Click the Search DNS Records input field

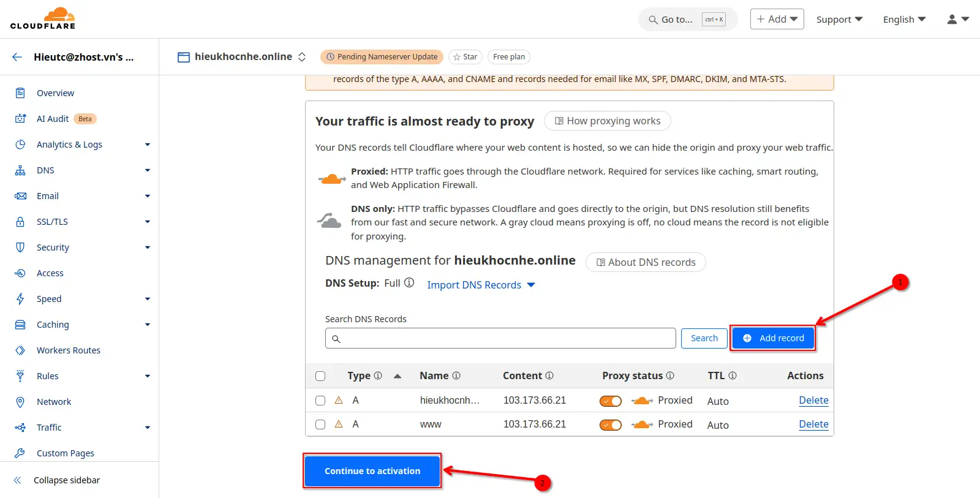[500, 338]
